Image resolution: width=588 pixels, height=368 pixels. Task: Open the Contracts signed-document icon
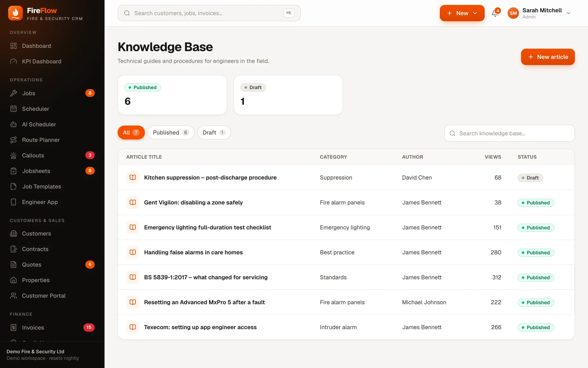coord(14,249)
